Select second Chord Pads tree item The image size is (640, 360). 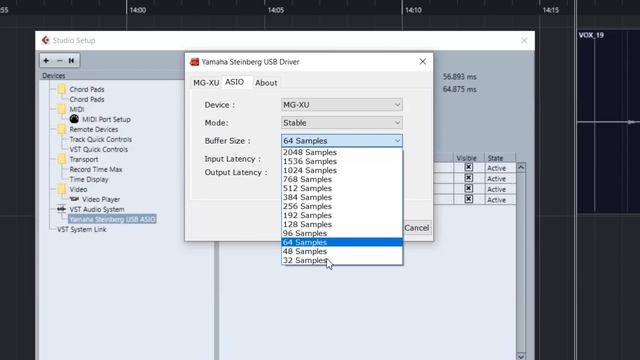pos(87,99)
